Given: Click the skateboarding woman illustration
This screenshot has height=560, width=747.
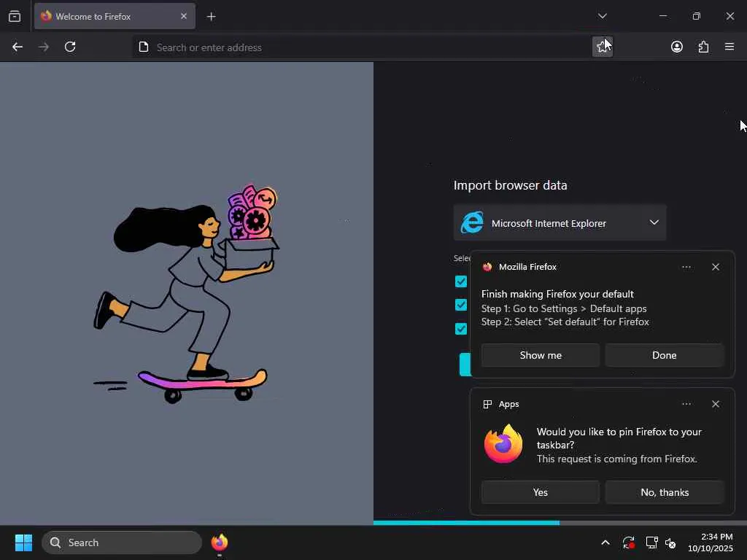Looking at the screenshot, I should (x=186, y=294).
